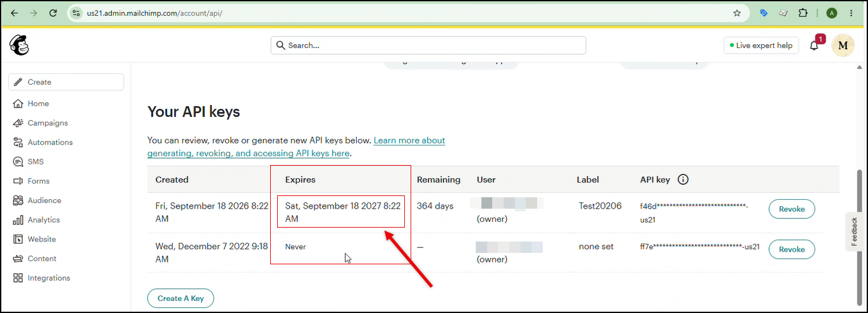868x313 pixels.
Task: Click the Integrations grid icon
Action: [18, 278]
